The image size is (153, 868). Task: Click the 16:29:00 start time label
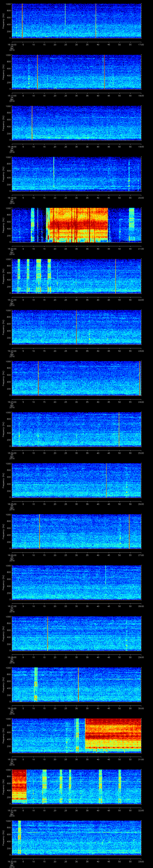tap(12, 708)
